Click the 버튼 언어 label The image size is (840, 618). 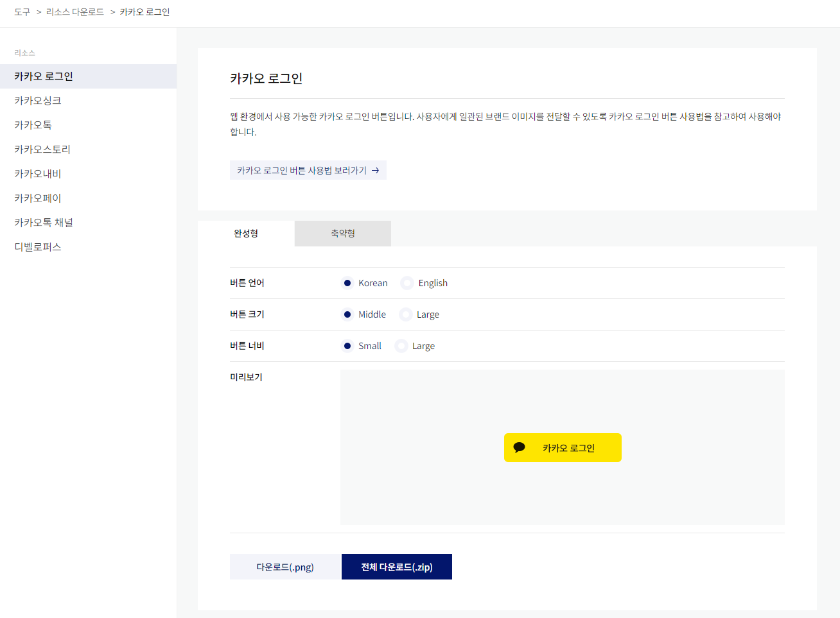(247, 283)
